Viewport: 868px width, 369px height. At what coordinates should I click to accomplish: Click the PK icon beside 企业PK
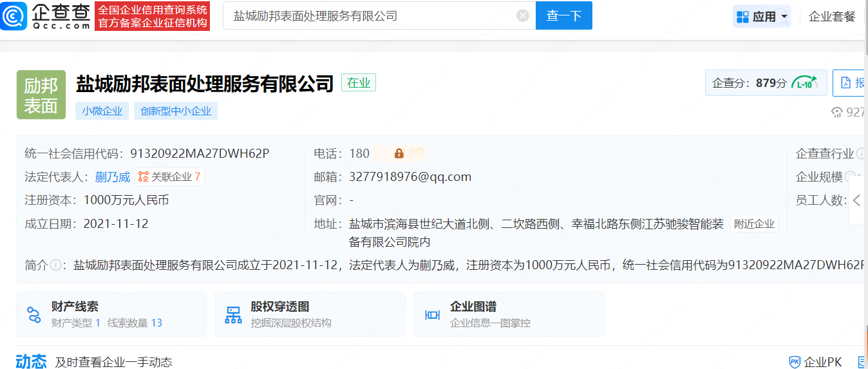795,362
